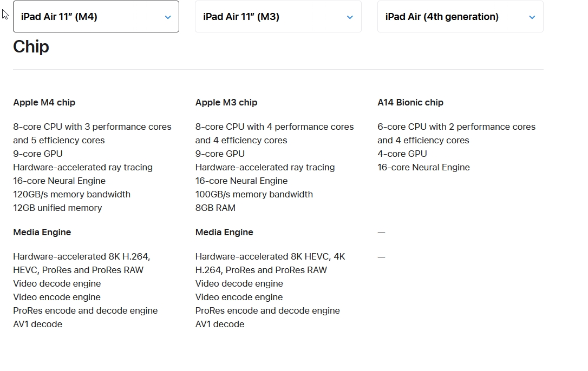Image resolution: width=588 pixels, height=371 pixels.
Task: Click the 8GB RAM specification text
Action: tap(215, 208)
